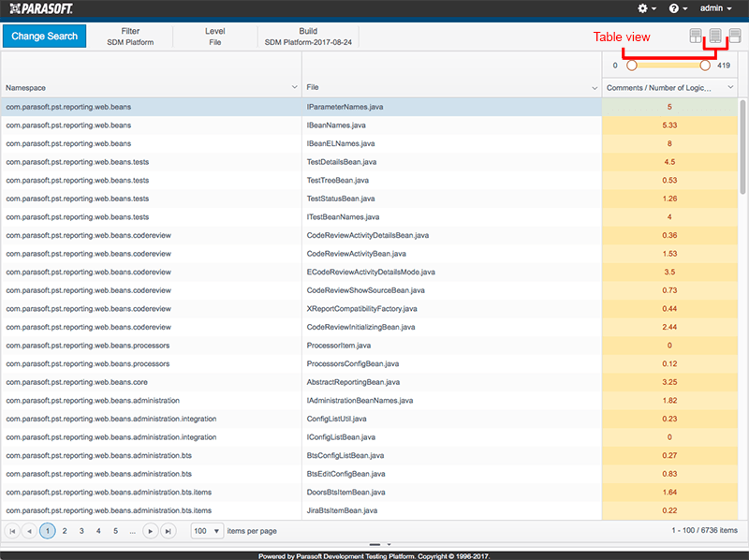
Task: Go to the previous page of results
Action: pyautogui.click(x=30, y=531)
